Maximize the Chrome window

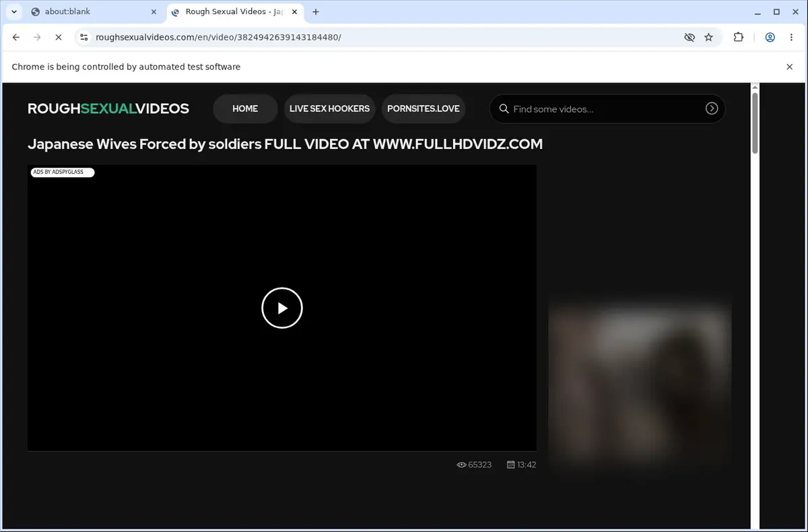coord(776,11)
